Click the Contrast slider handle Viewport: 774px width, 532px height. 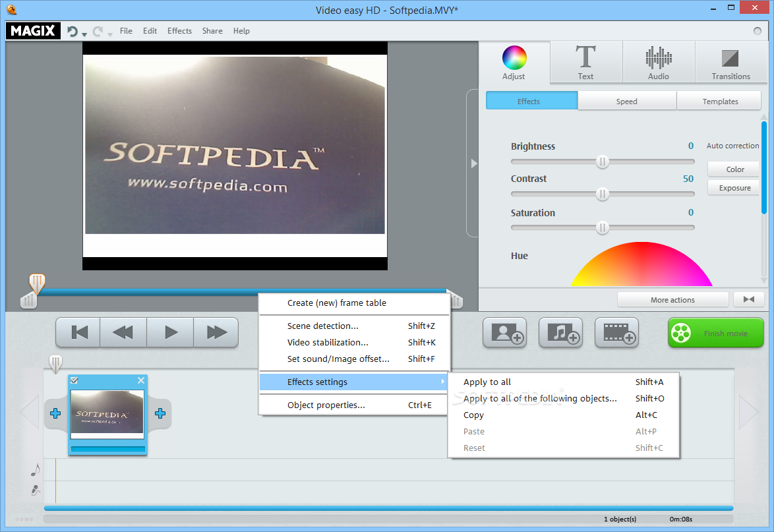coord(602,194)
